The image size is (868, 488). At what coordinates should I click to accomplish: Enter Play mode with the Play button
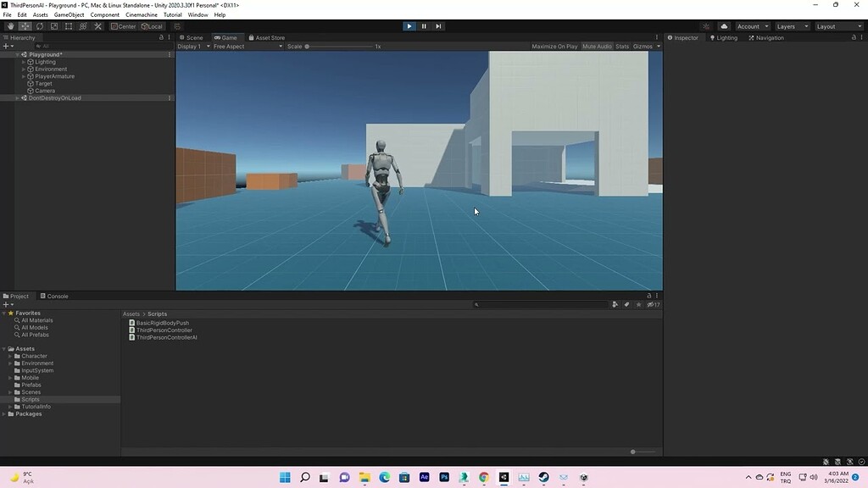click(409, 26)
